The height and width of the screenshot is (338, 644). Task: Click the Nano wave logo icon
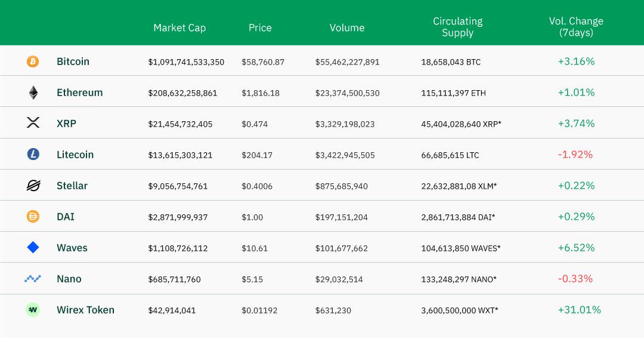pos(33,278)
